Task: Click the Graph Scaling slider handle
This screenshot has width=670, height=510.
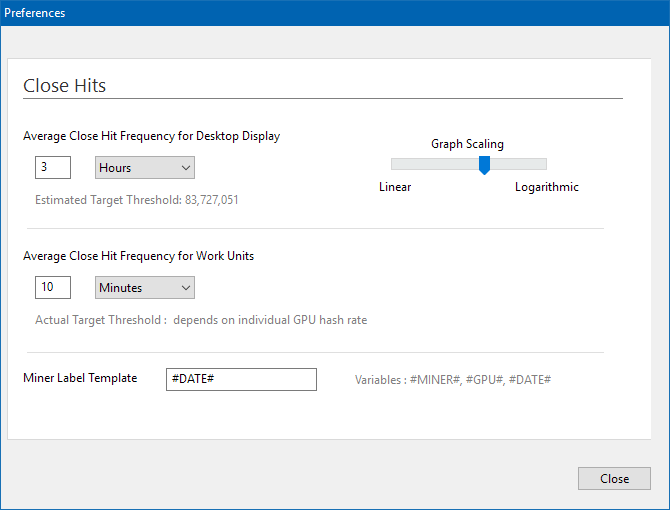Action: coord(484,164)
